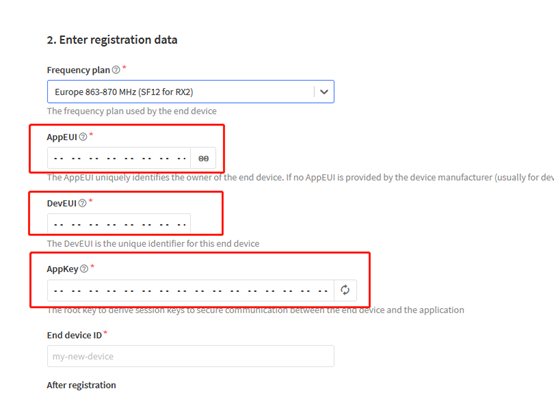Open the Europe 863-870 MHz combo box
This screenshot has height=393, width=554.
coord(191,92)
